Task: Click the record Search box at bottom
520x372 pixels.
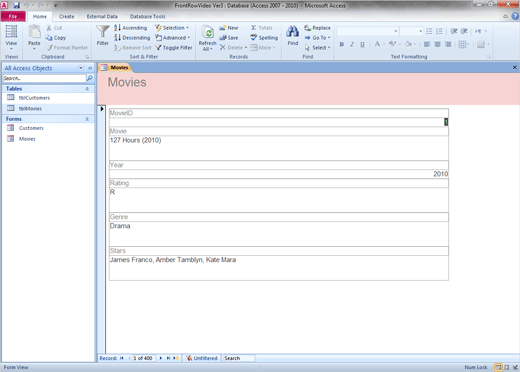Action: (239, 358)
